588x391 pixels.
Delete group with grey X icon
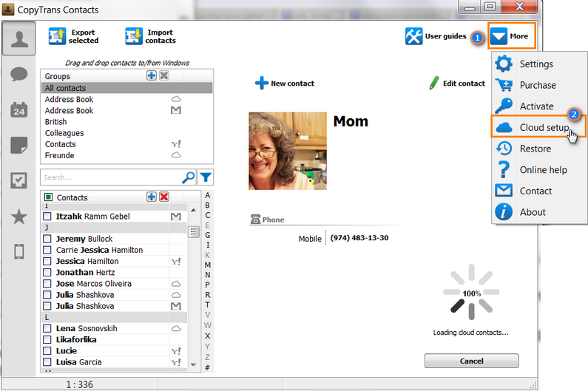(x=164, y=75)
